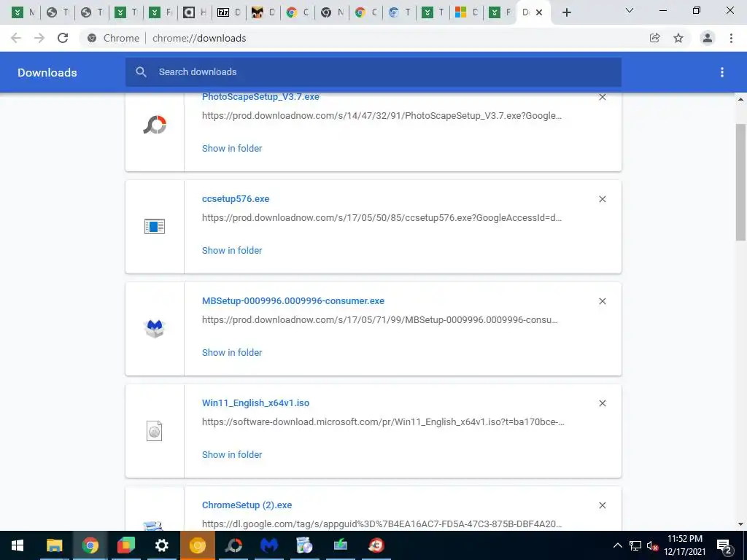The image size is (747, 560).
Task: Click the ccsetup576.exe source URL
Action: click(382, 218)
